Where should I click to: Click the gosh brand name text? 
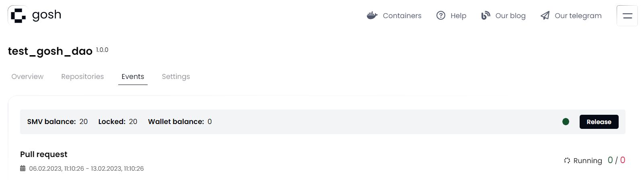pos(47,15)
